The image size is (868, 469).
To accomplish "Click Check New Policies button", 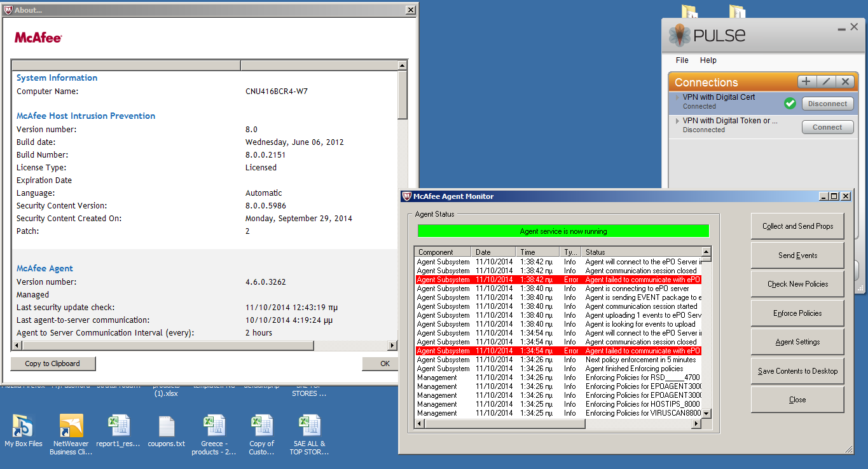I will pos(797,284).
